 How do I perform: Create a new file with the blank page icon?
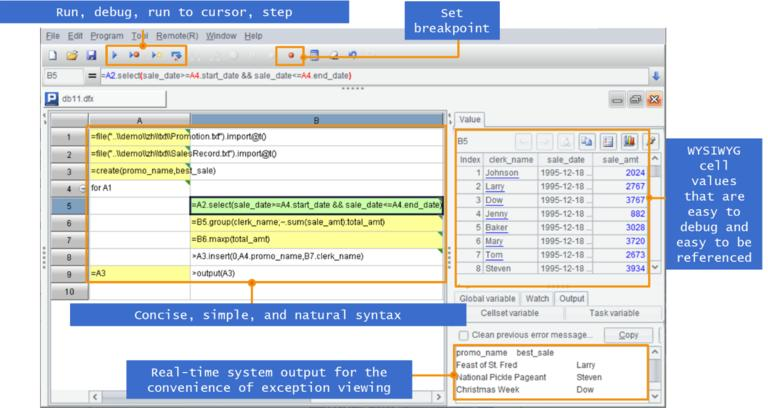[53, 56]
